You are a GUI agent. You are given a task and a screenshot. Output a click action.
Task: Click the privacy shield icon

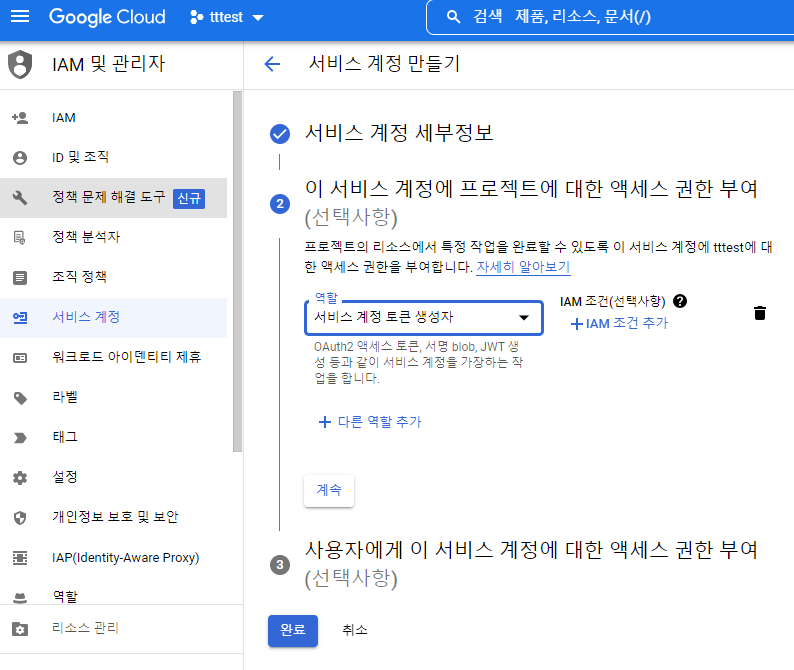tap(20, 518)
